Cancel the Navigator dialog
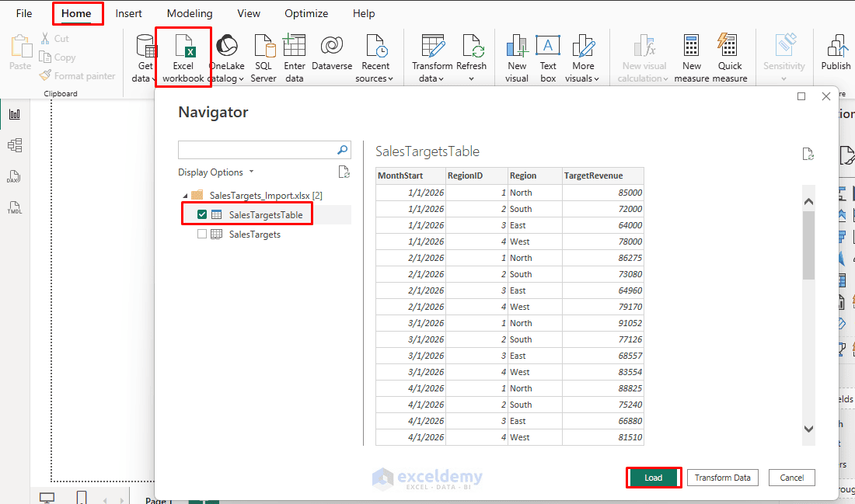Viewport: 855px width, 504px height. (x=792, y=478)
